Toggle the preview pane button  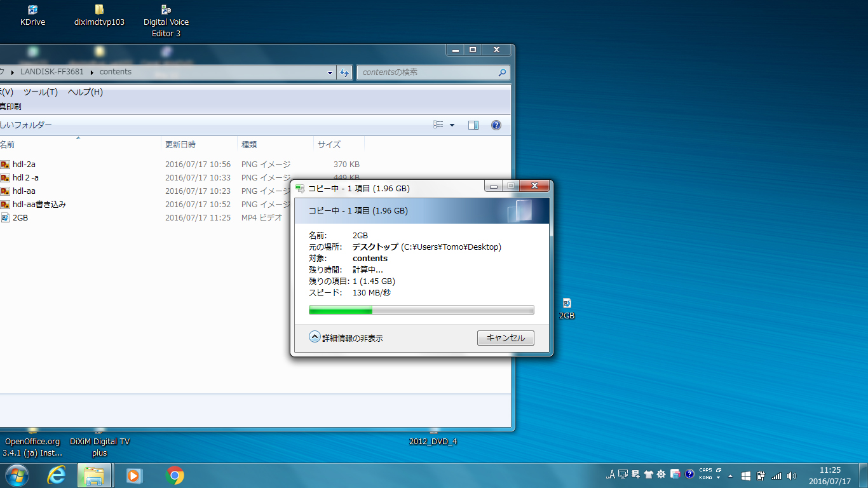pos(473,125)
